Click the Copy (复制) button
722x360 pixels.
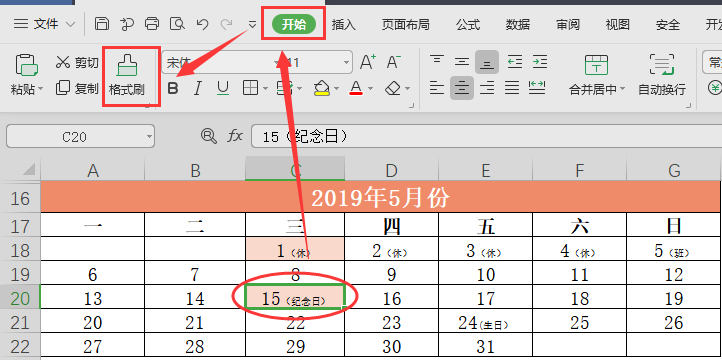coord(77,88)
